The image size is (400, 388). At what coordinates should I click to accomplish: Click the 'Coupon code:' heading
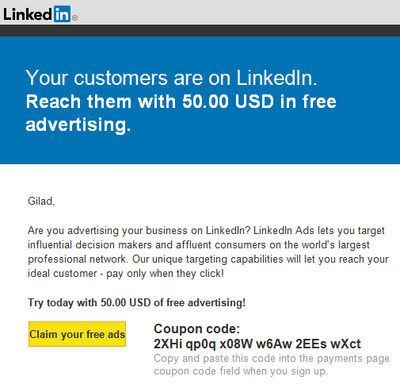click(197, 329)
